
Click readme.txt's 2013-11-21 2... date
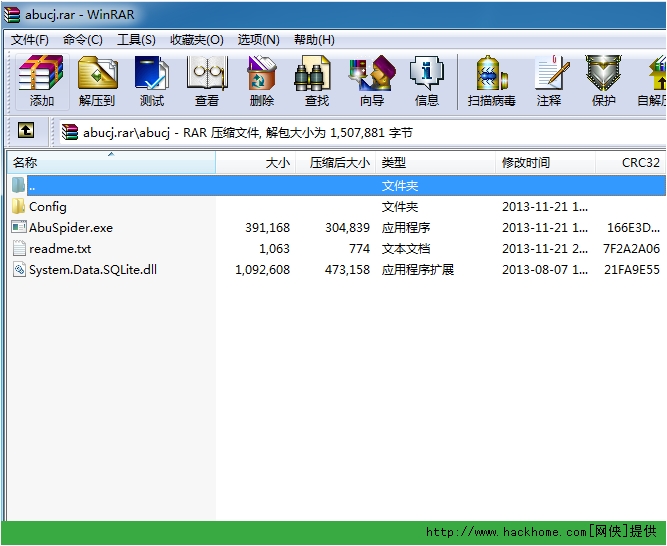[x=545, y=249]
